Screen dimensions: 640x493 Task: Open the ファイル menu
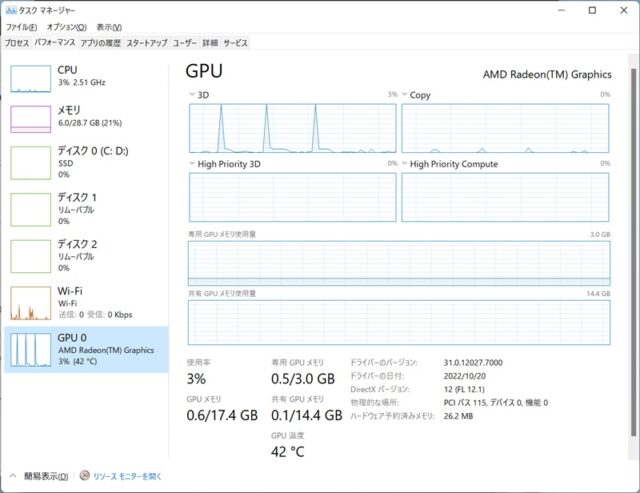click(x=22, y=27)
